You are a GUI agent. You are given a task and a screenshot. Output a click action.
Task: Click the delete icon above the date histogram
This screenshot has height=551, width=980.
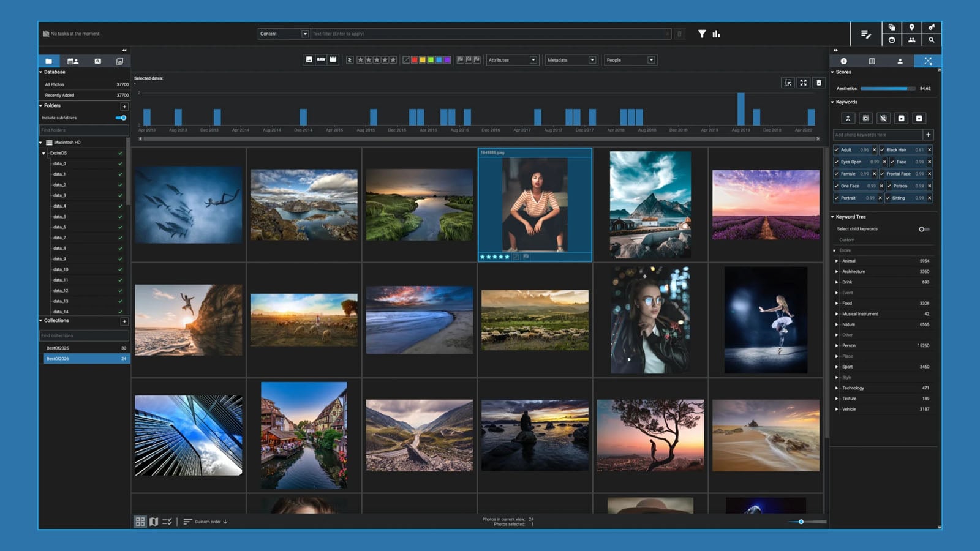point(818,83)
